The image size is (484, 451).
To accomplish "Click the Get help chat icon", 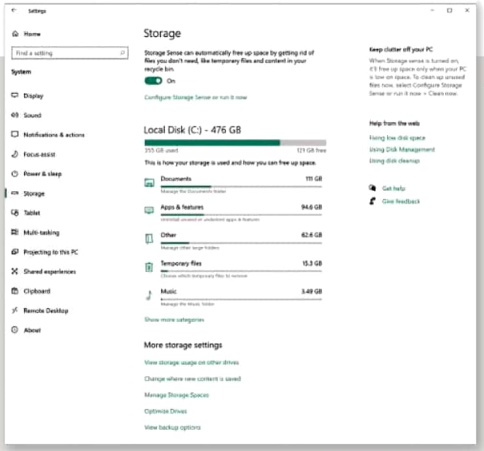I will (x=372, y=188).
